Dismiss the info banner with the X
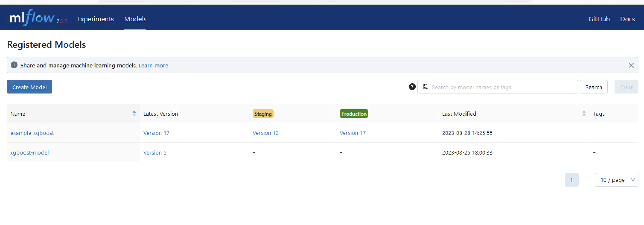 pyautogui.click(x=631, y=65)
